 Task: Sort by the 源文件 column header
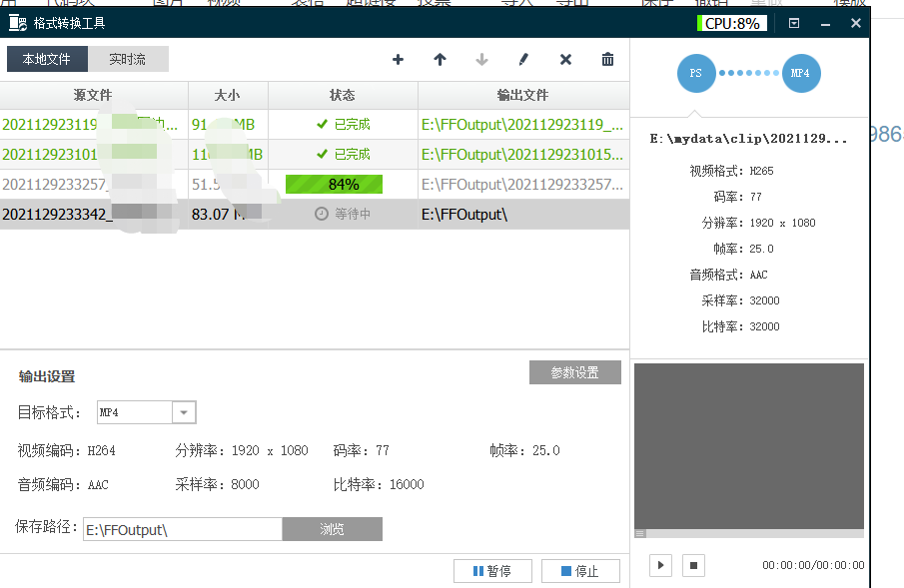tap(94, 95)
